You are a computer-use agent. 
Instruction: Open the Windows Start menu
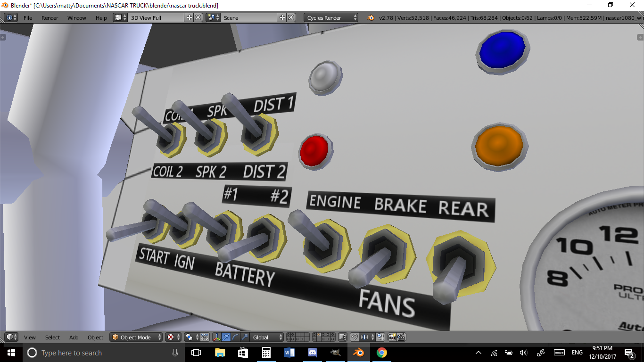(11, 353)
